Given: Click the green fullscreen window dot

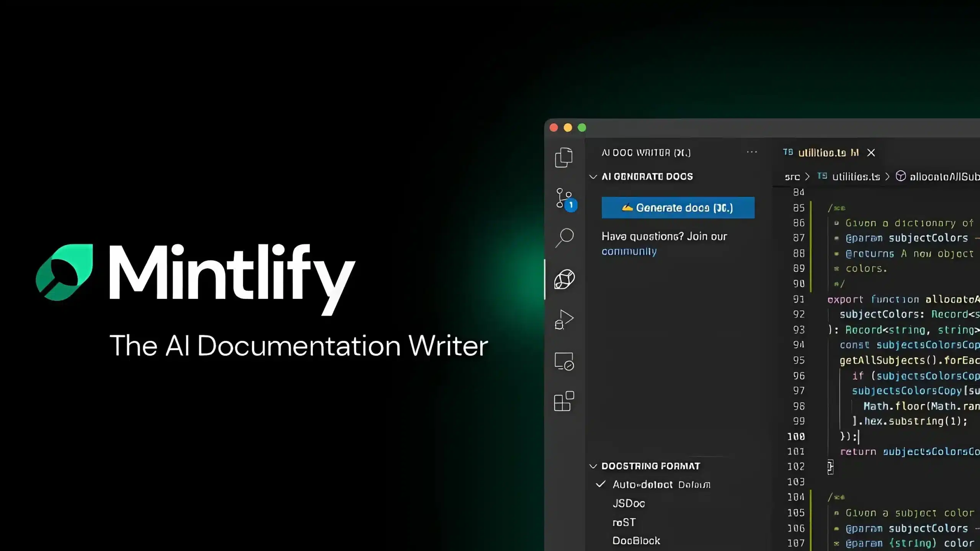Looking at the screenshot, I should [582, 128].
